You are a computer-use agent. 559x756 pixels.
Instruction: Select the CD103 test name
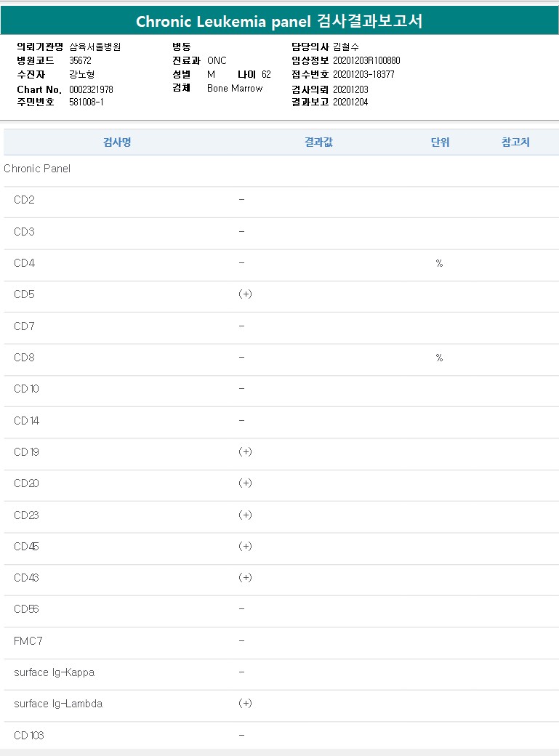(x=29, y=736)
